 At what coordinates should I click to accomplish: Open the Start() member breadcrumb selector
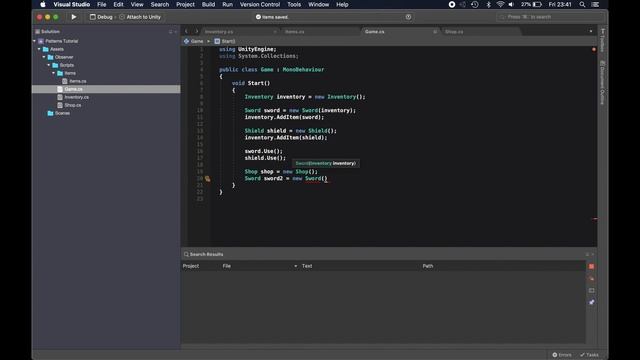225,41
